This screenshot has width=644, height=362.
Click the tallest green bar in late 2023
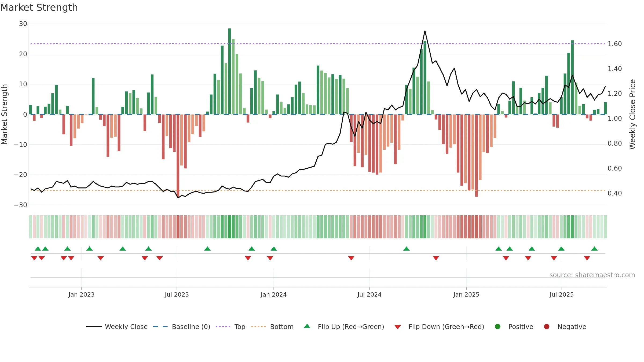tap(230, 71)
